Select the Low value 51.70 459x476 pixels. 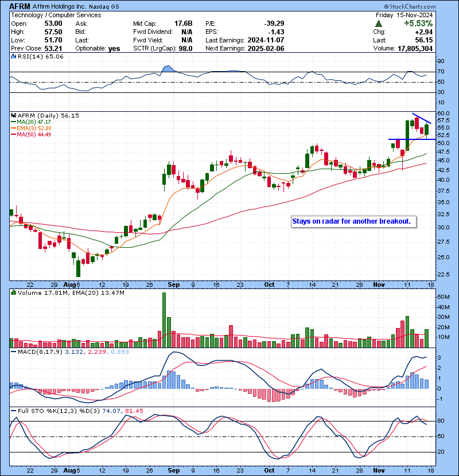53,40
